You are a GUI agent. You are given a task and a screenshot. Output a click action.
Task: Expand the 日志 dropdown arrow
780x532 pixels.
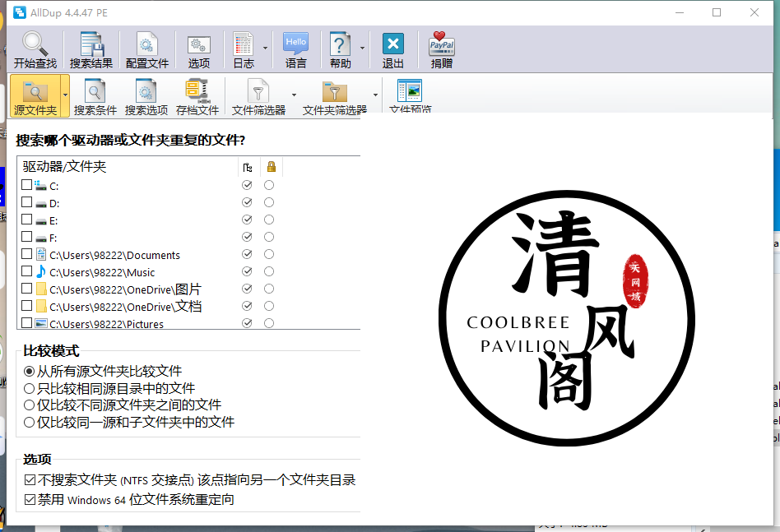[x=265, y=49]
